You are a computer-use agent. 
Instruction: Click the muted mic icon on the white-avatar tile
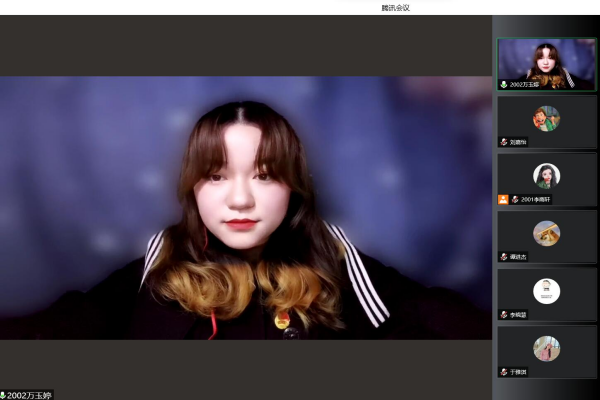click(504, 314)
